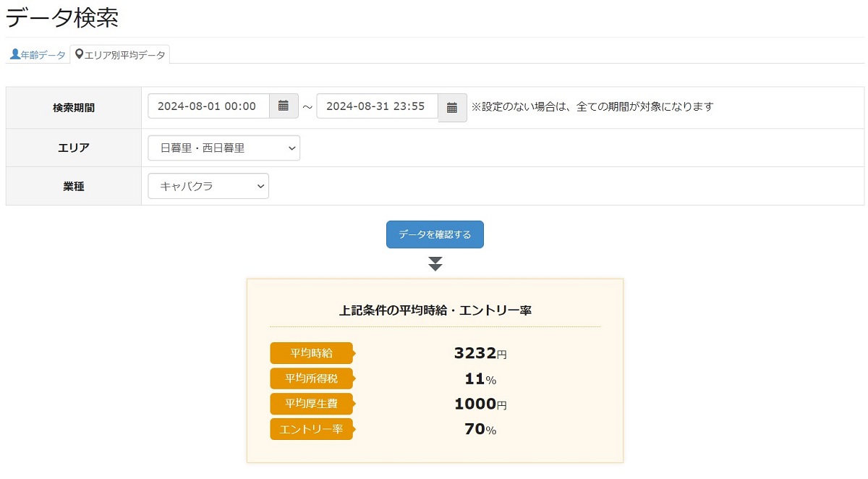Open the start date calendar picker
The width and height of the screenshot is (868, 479).
[x=284, y=106]
